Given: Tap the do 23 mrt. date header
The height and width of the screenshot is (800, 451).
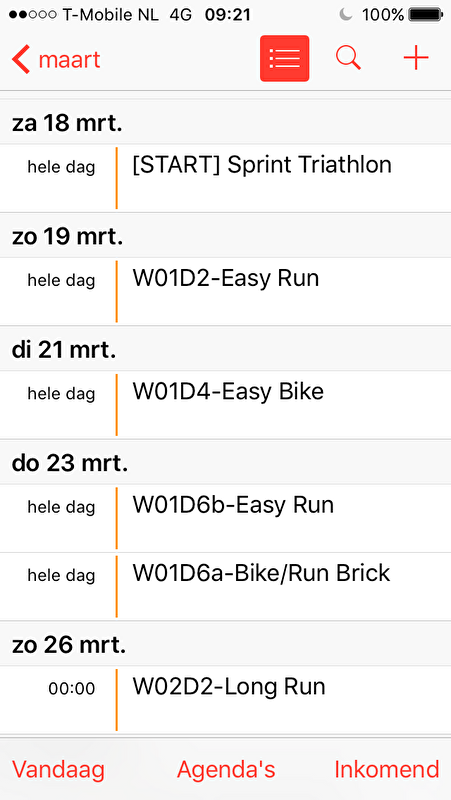Looking at the screenshot, I should point(70,463).
